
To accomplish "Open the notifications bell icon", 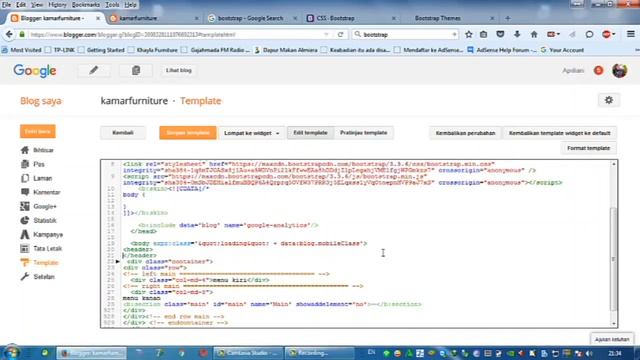I will [598, 71].
